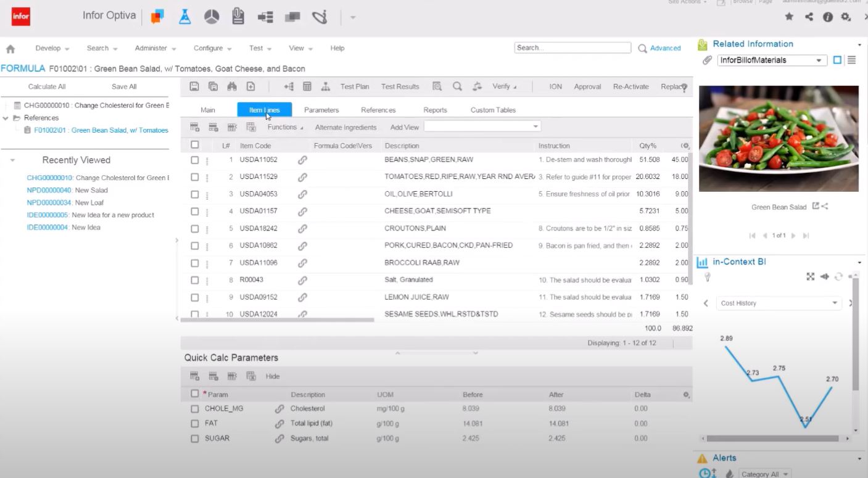868x478 pixels.
Task: Open the binoculars search icon in the toolbar
Action: coord(231,86)
